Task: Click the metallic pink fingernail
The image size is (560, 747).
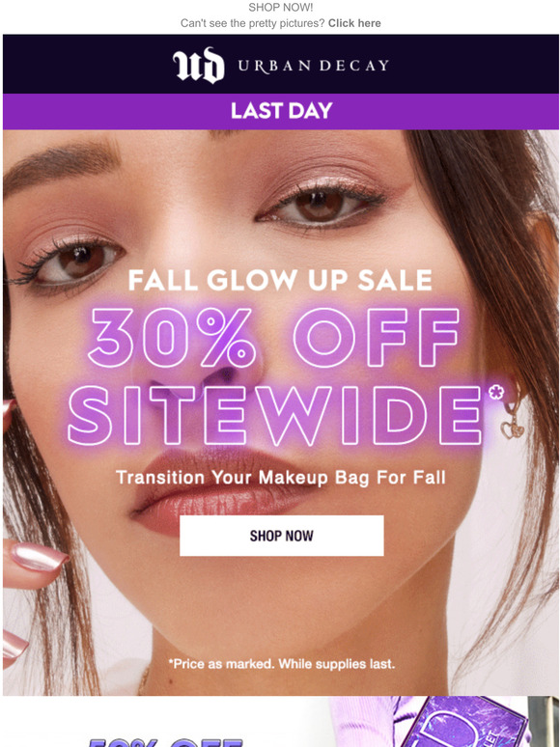Action: click(39, 557)
